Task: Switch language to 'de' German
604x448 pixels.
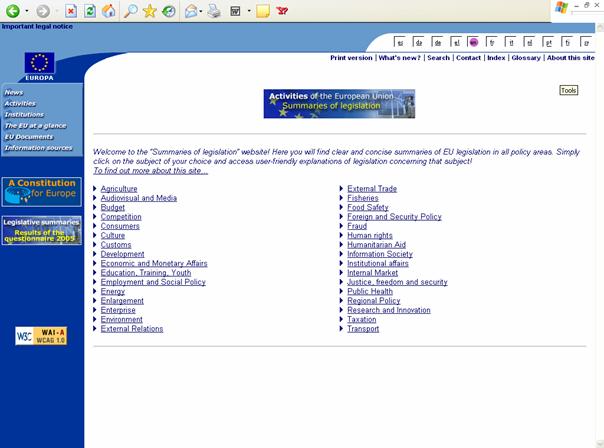Action: tap(437, 42)
